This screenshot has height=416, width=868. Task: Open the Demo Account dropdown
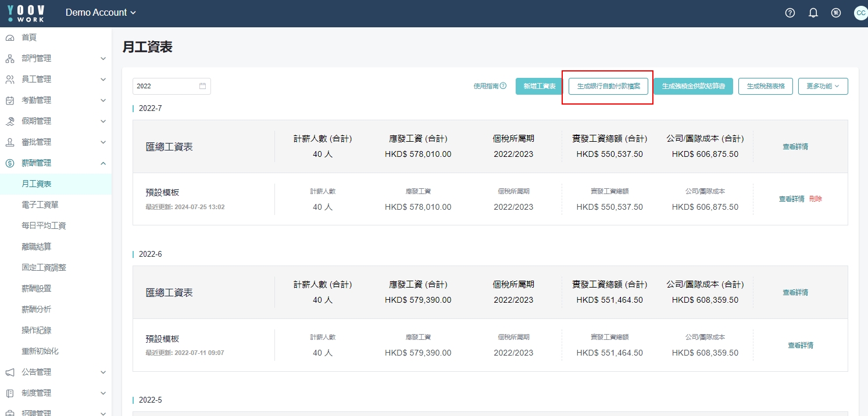(x=101, y=13)
